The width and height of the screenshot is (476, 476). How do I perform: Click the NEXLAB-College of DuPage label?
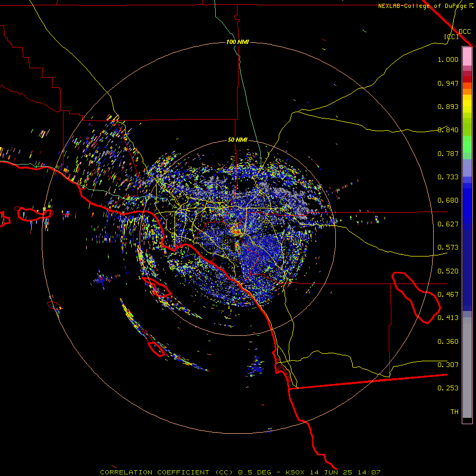[422, 6]
